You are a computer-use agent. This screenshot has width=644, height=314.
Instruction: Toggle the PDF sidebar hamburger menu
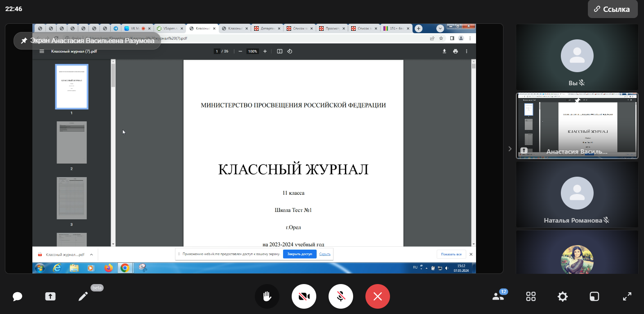click(41, 51)
